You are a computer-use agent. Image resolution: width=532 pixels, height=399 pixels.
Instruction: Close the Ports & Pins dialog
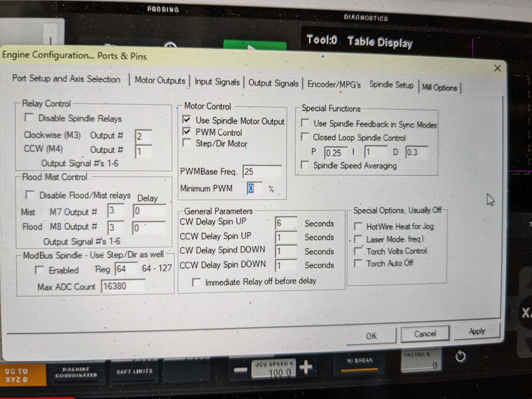[497, 68]
